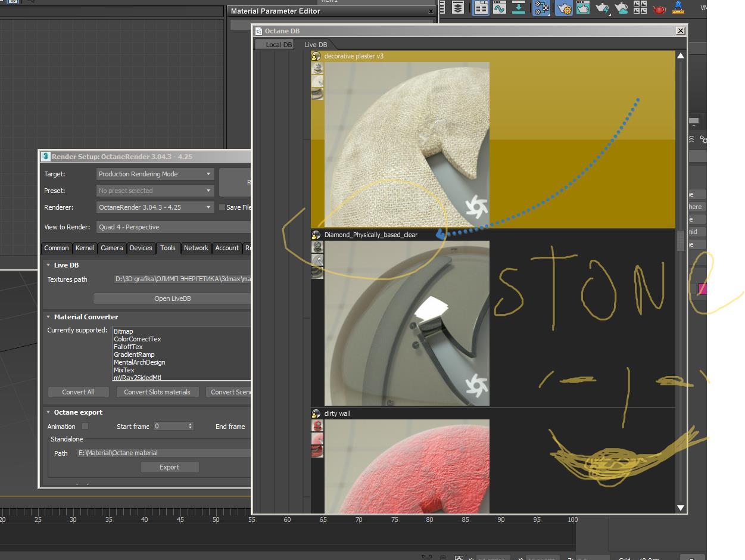Collapse the Material Converter rollout
The height and width of the screenshot is (560, 745).
pos(48,317)
